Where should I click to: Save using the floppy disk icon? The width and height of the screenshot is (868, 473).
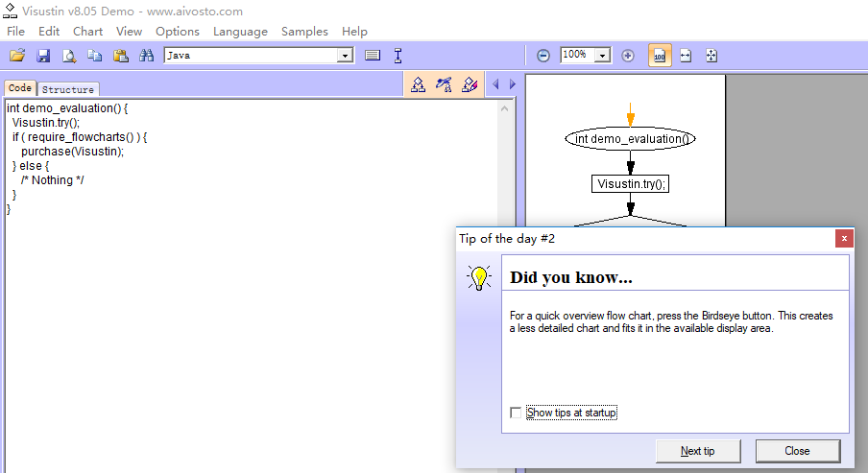[43, 56]
